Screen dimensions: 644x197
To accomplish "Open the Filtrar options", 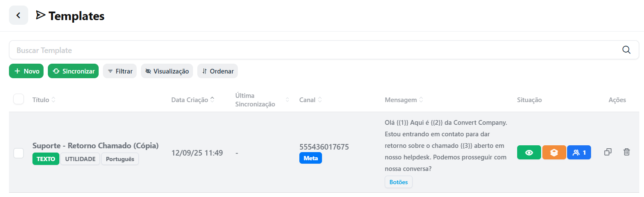I will (x=120, y=71).
